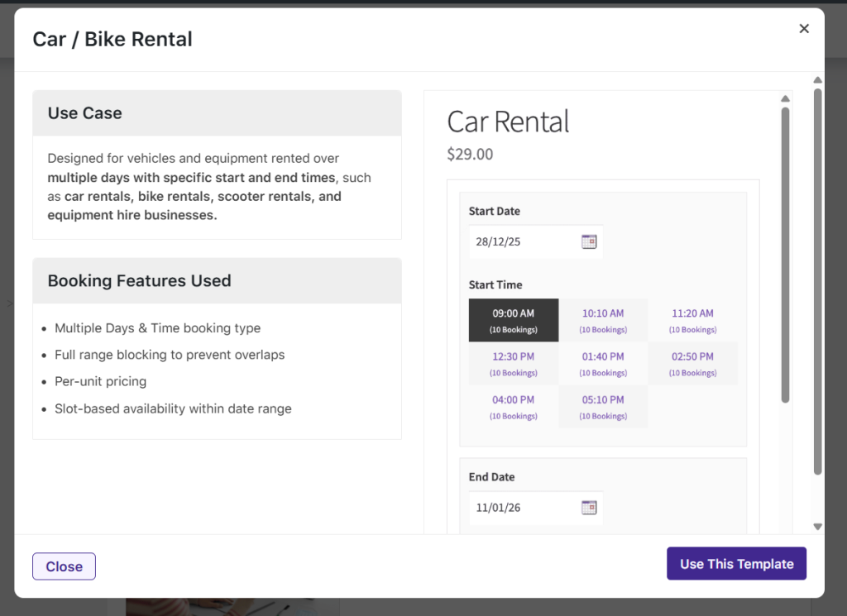847x616 pixels.
Task: Open the End Date calendar picker
Action: [589, 508]
